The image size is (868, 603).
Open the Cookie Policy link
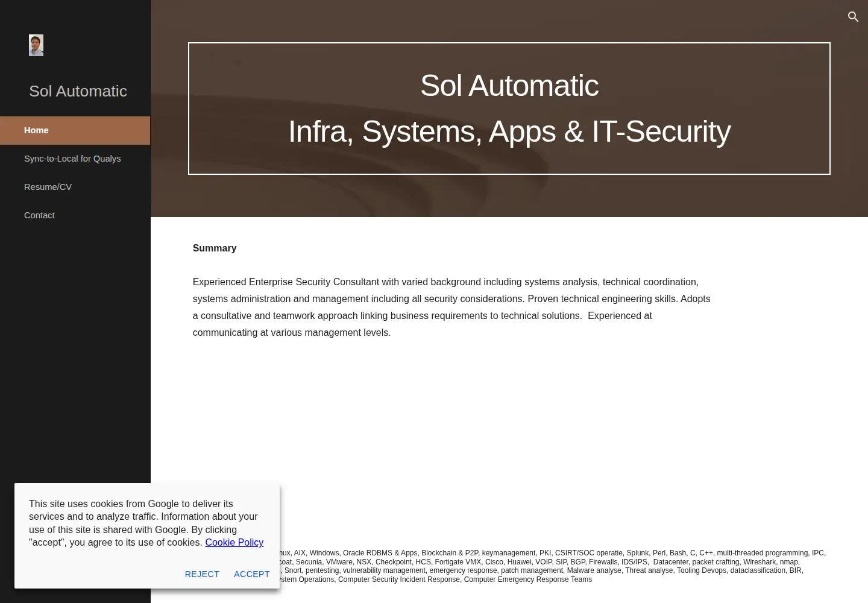234,542
